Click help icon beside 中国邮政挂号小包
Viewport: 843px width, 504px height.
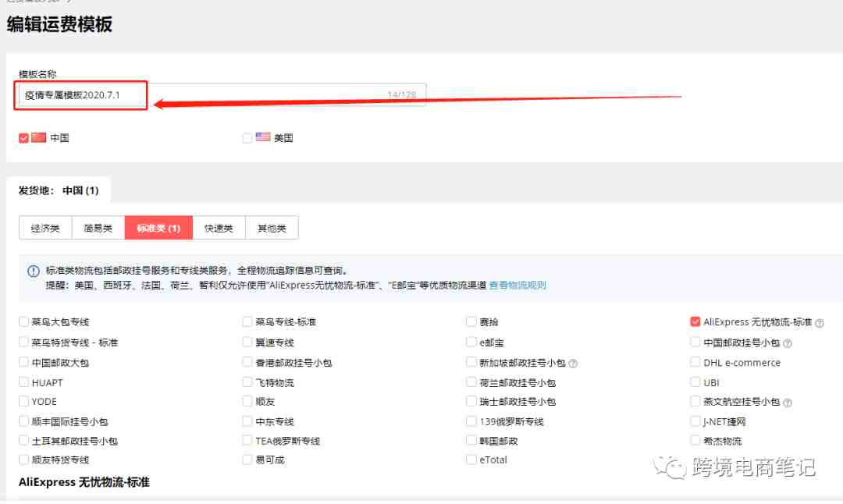(x=788, y=343)
